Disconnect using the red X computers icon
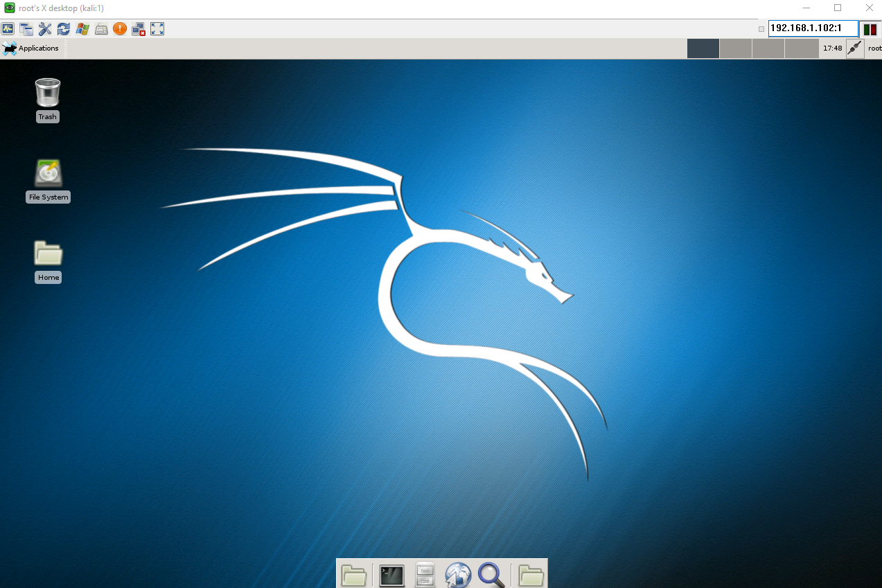 139,29
